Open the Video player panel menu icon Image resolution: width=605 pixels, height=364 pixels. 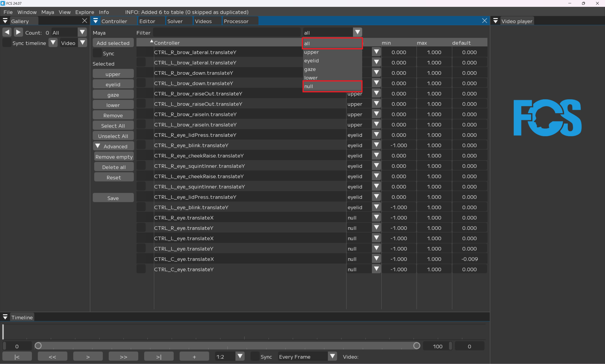pyautogui.click(x=495, y=21)
